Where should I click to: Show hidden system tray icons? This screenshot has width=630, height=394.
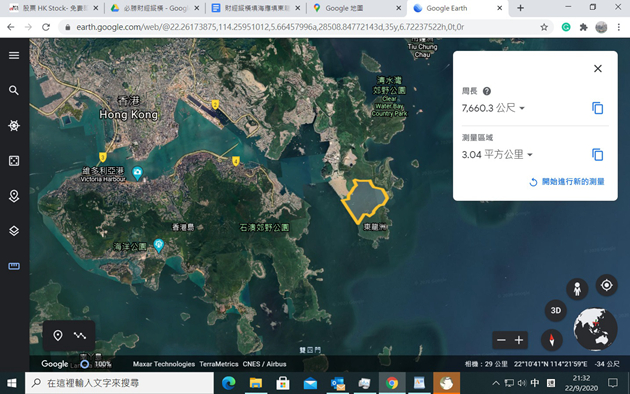click(x=496, y=383)
